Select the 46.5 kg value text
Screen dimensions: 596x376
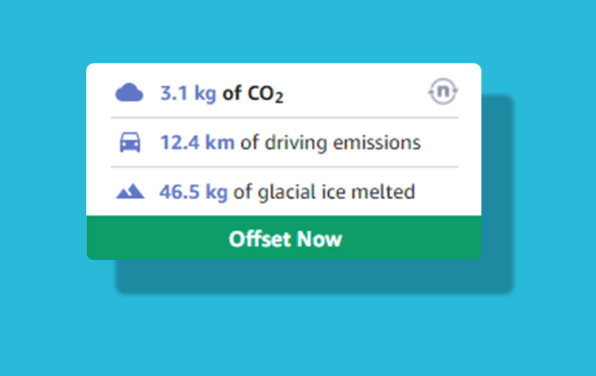coord(193,192)
